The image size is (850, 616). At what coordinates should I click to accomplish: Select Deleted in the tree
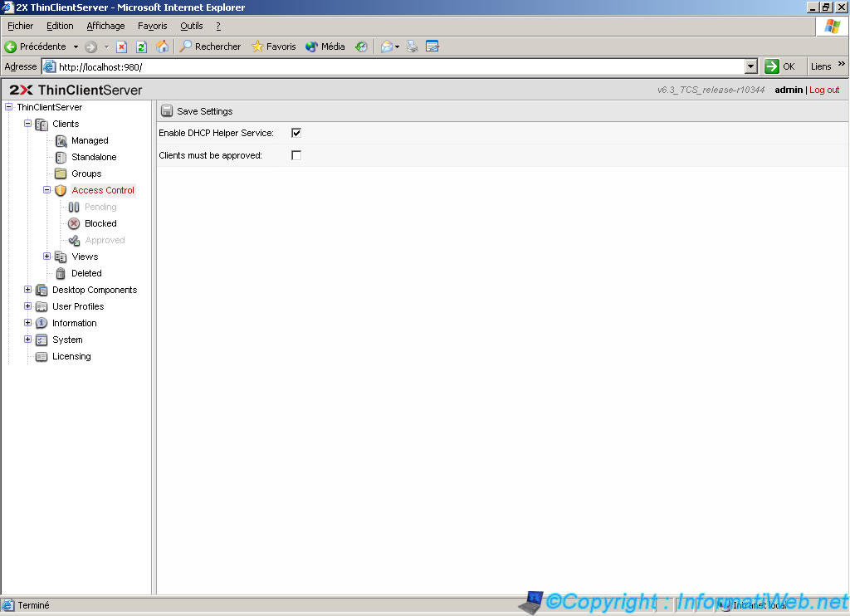tap(86, 273)
